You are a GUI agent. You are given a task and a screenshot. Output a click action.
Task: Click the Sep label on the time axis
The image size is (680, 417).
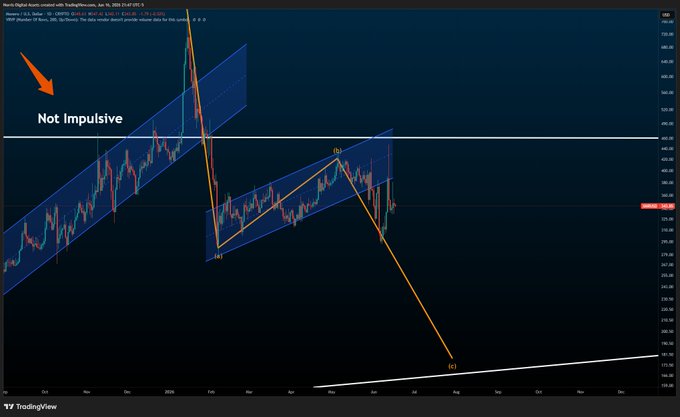(x=498, y=392)
